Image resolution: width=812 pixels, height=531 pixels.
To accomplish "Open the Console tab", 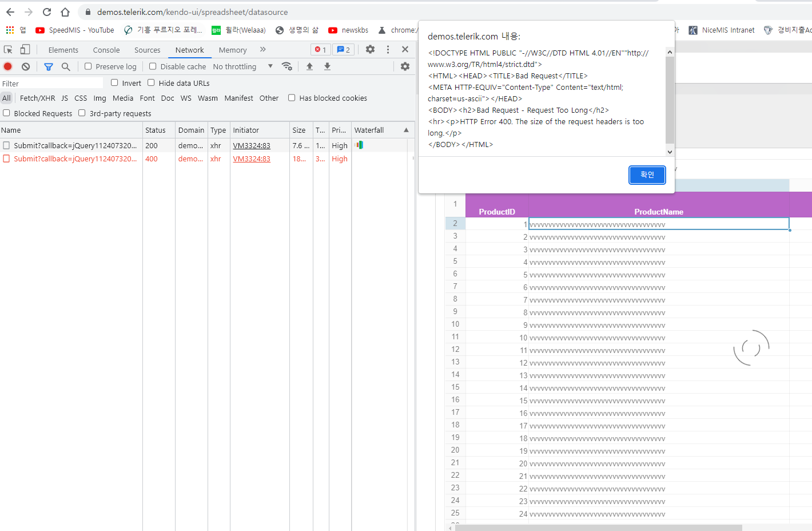I will pos(106,50).
